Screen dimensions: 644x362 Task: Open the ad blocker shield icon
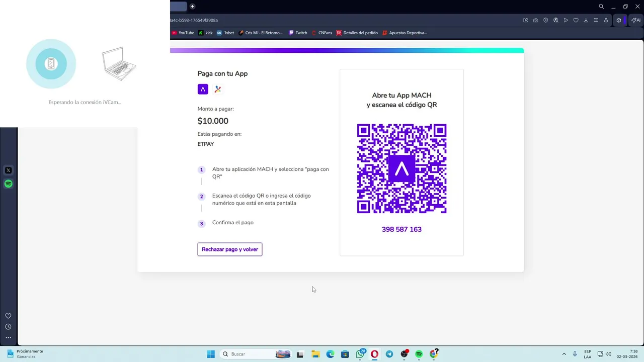546,20
